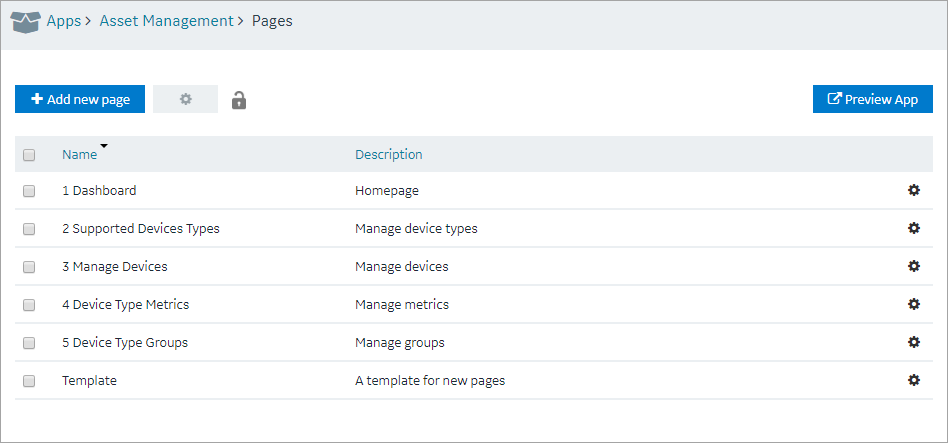The width and height of the screenshot is (948, 443).
Task: Click the grey gear toolbar button
Action: [185, 99]
